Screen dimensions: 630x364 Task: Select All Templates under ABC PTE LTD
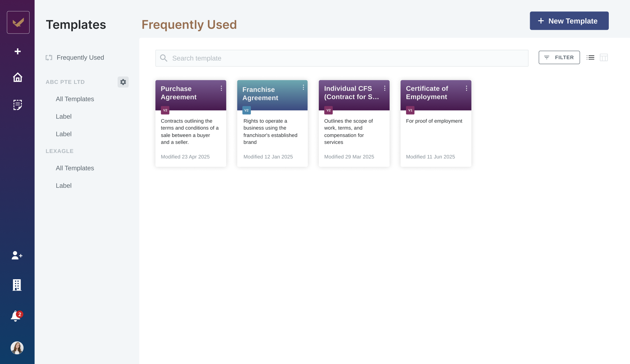pyautogui.click(x=75, y=99)
